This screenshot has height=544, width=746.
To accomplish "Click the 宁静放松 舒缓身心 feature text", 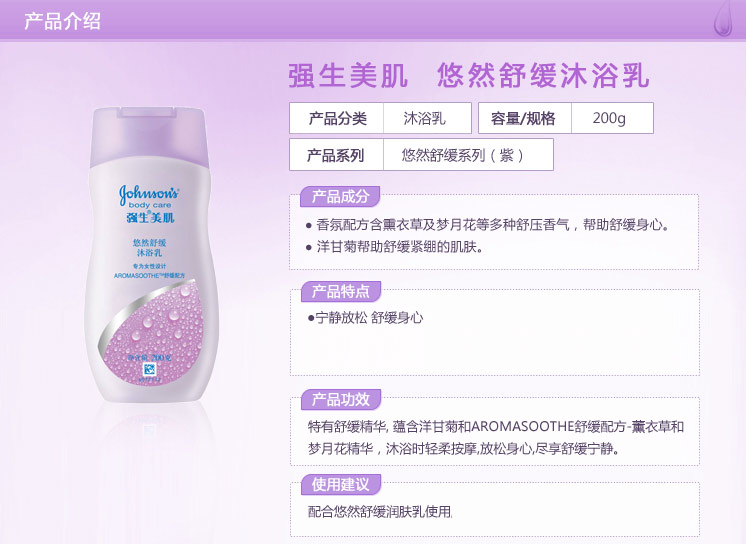I will pyautogui.click(x=365, y=317).
